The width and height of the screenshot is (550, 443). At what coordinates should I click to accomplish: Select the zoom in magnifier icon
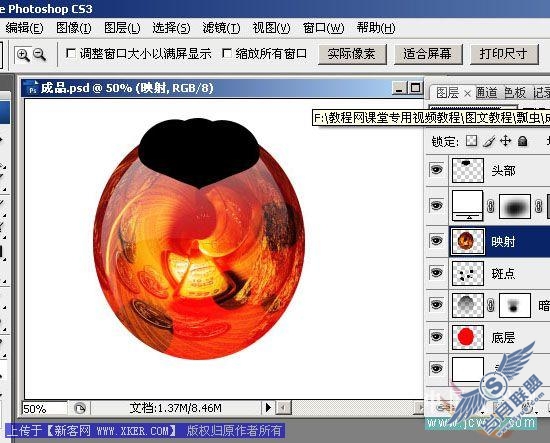pyautogui.click(x=23, y=55)
